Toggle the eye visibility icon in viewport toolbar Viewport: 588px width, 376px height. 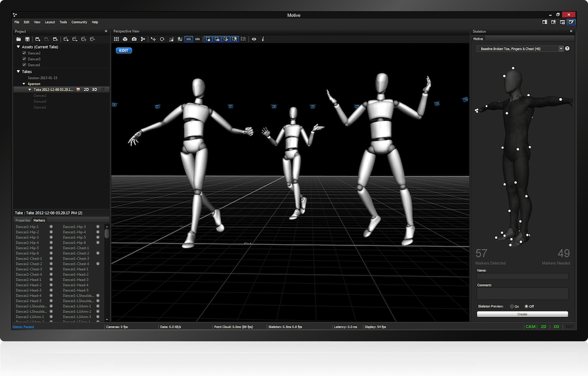tap(254, 39)
